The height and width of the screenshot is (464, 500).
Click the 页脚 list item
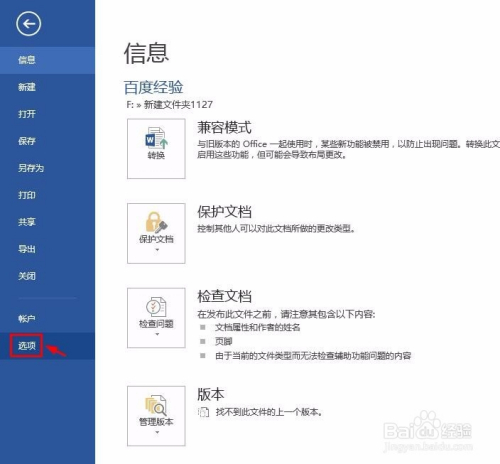point(223,342)
